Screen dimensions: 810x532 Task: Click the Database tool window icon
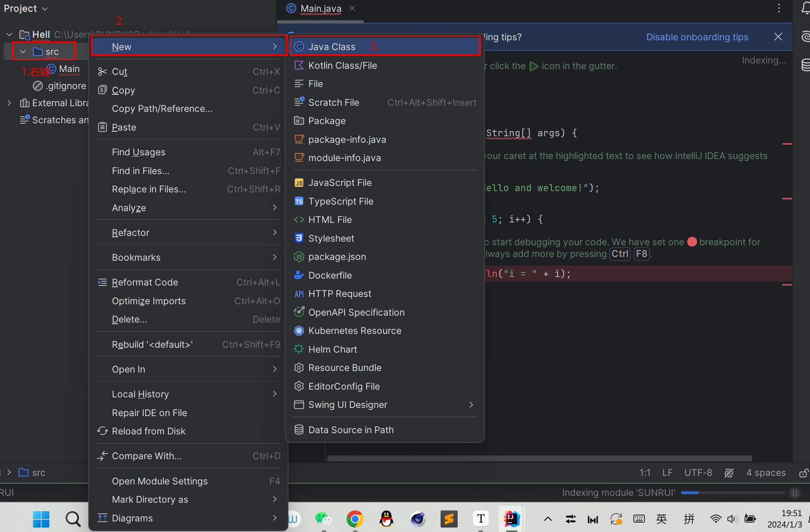tap(805, 65)
